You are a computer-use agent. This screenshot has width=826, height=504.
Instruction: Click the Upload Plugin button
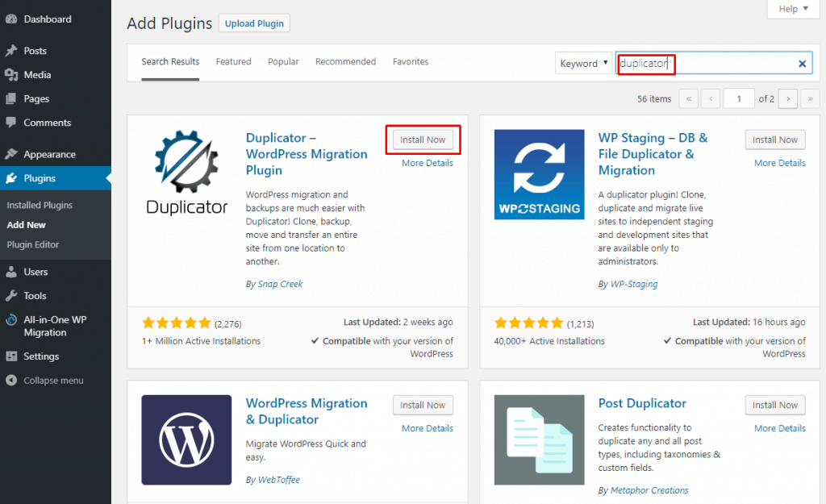click(x=254, y=23)
